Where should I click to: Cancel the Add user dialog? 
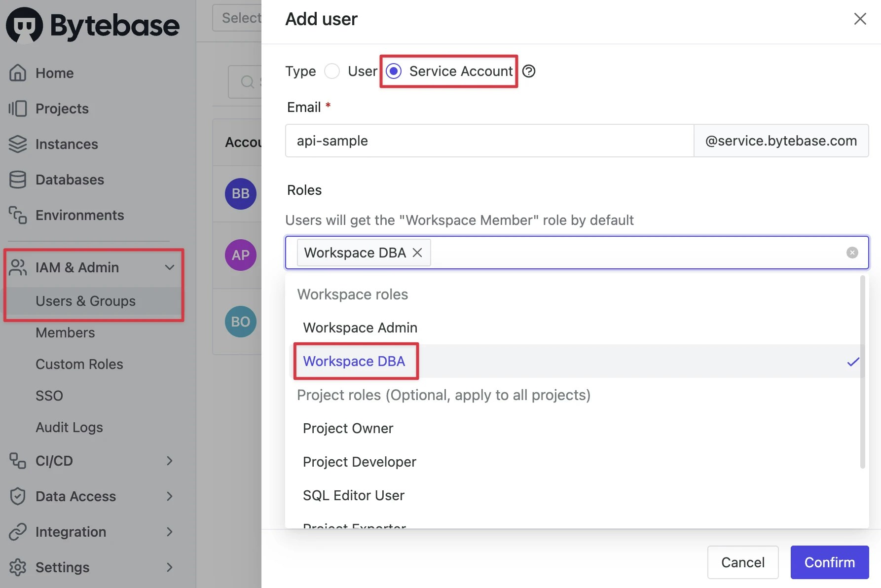[x=743, y=562]
